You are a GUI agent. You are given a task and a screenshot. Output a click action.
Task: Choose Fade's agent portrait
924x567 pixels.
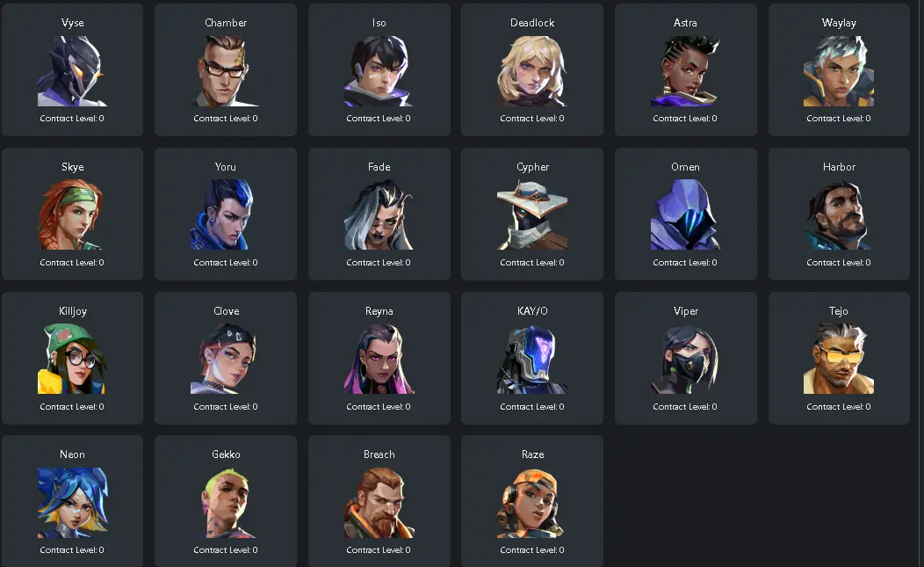coord(379,214)
